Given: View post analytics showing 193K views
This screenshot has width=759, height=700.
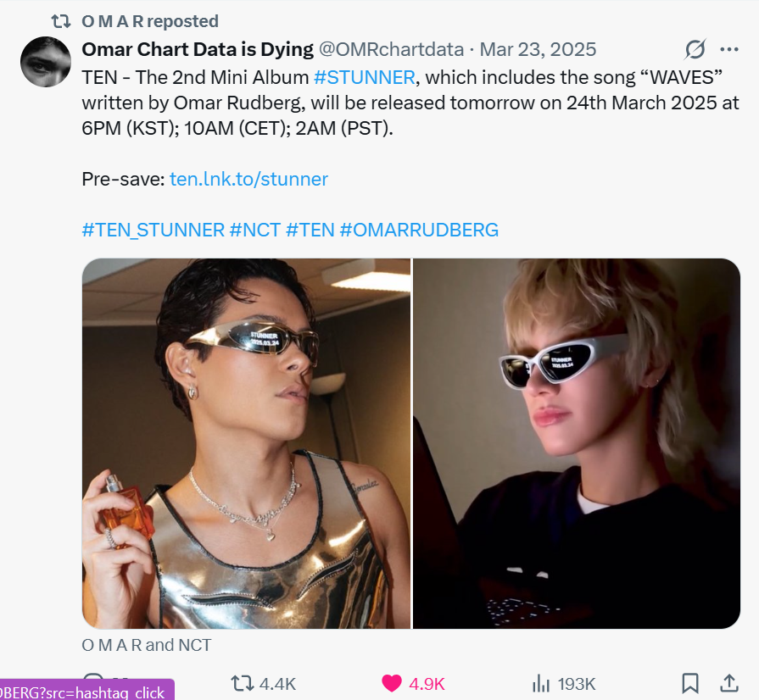Looking at the screenshot, I should click(541, 683).
